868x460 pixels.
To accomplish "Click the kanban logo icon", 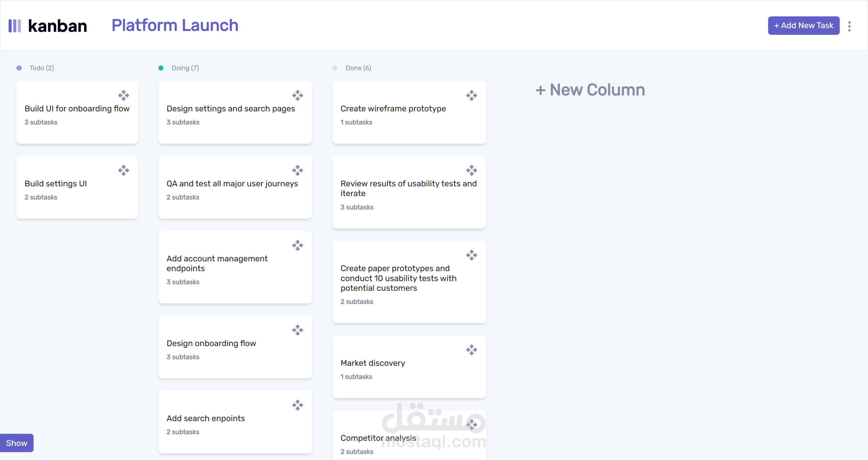I will (x=15, y=26).
